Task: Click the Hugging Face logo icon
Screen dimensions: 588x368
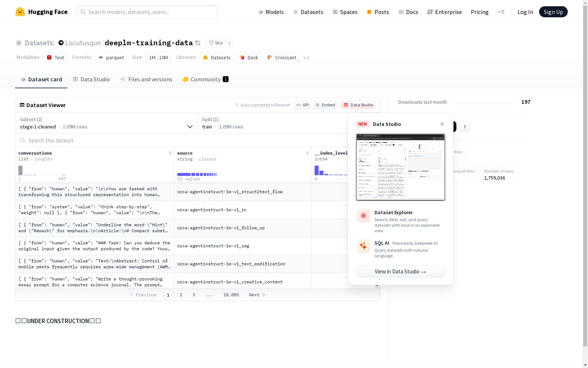Action: click(x=20, y=12)
